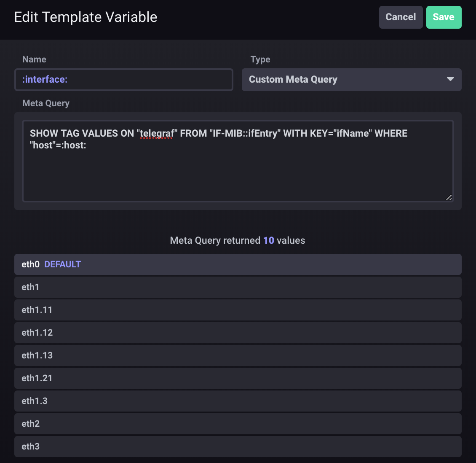Click the returned values count of 10
Viewport: 476px width, 463px height.
point(268,240)
